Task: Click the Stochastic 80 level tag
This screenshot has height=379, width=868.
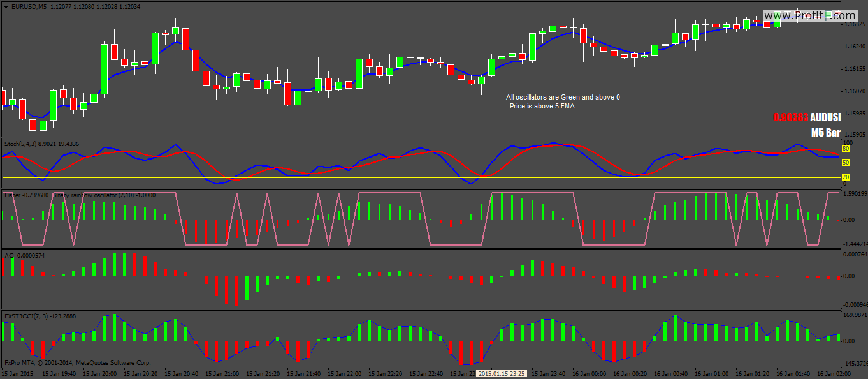Action: pyautogui.click(x=846, y=149)
